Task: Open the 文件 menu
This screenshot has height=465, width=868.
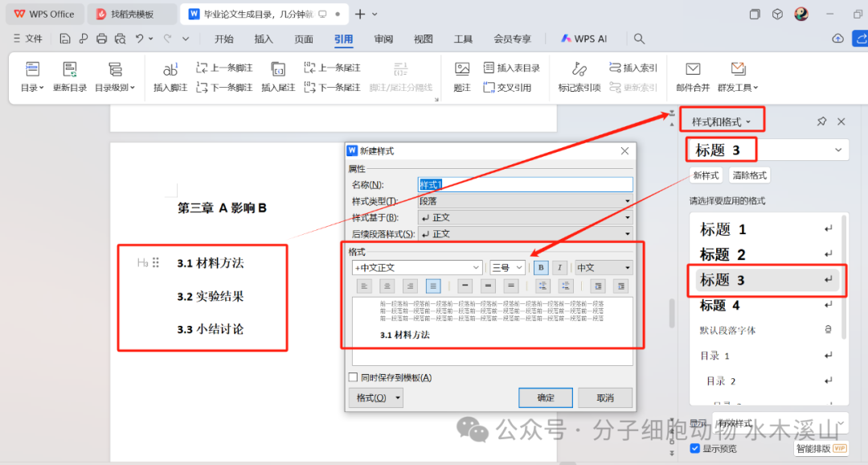Action: pos(27,39)
